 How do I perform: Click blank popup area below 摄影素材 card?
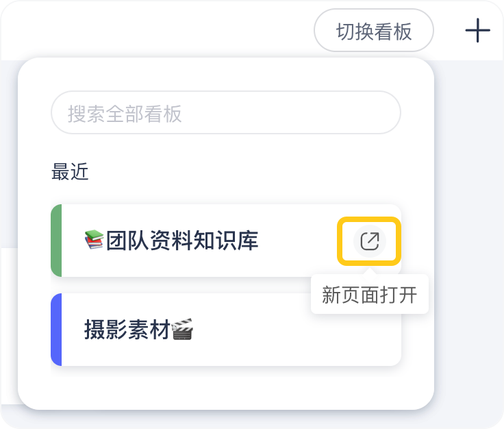[226, 387]
